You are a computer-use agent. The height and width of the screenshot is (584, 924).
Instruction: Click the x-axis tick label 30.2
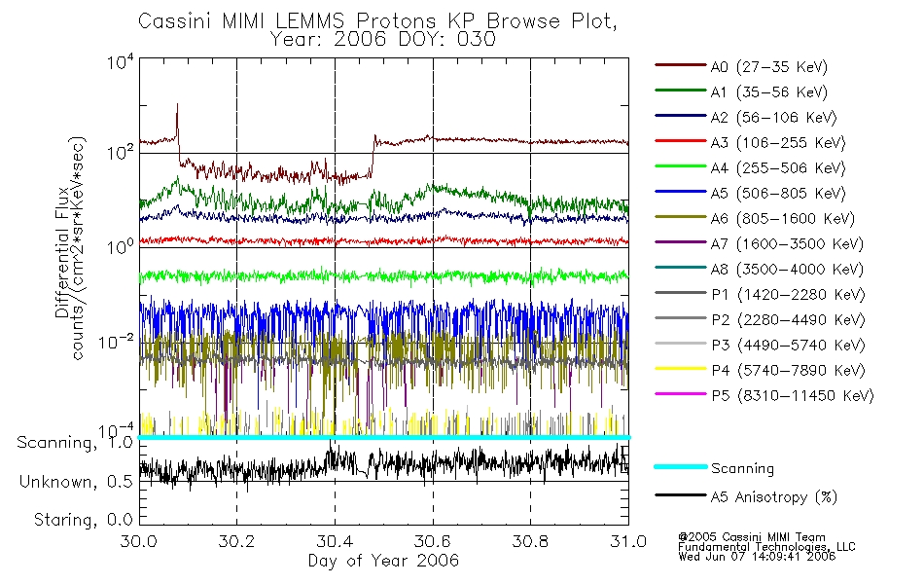(x=236, y=541)
